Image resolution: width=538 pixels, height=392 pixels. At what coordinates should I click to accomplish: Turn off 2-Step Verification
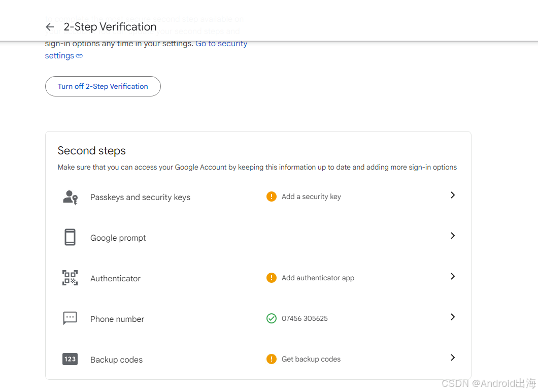(x=103, y=86)
